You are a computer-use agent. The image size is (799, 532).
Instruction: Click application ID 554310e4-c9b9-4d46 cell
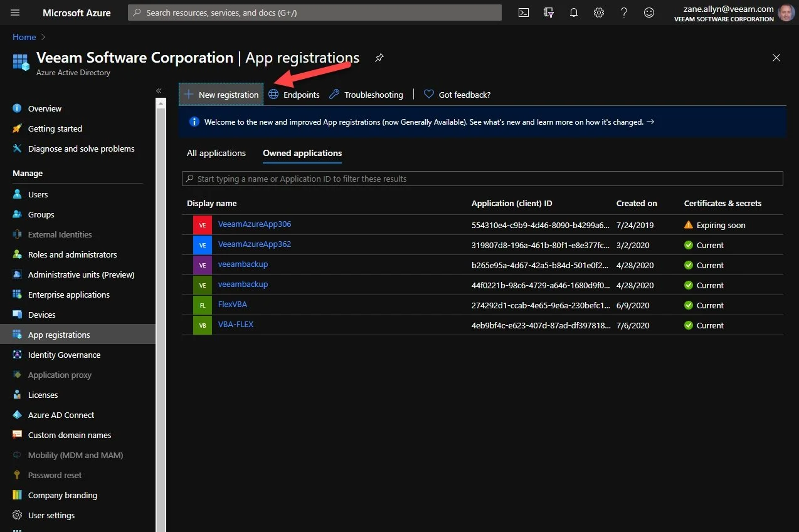point(540,225)
